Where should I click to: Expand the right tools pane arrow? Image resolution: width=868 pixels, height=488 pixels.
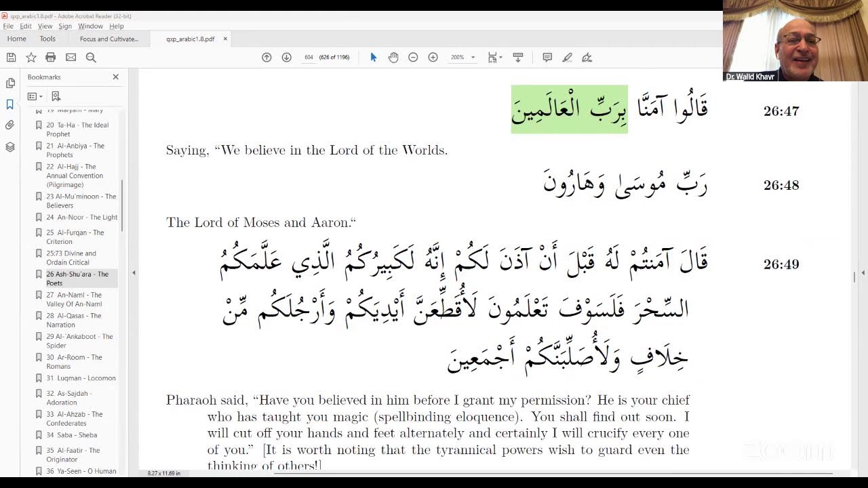pyautogui.click(x=863, y=272)
